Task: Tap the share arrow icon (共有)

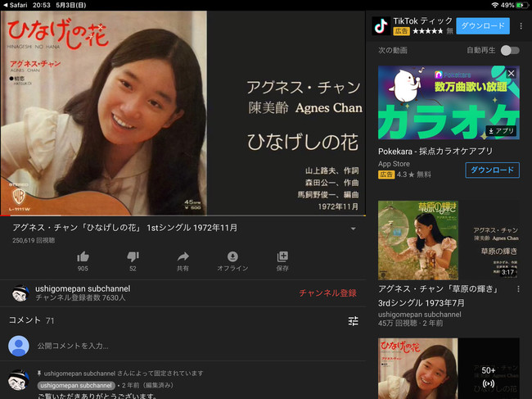Action: coord(183,256)
